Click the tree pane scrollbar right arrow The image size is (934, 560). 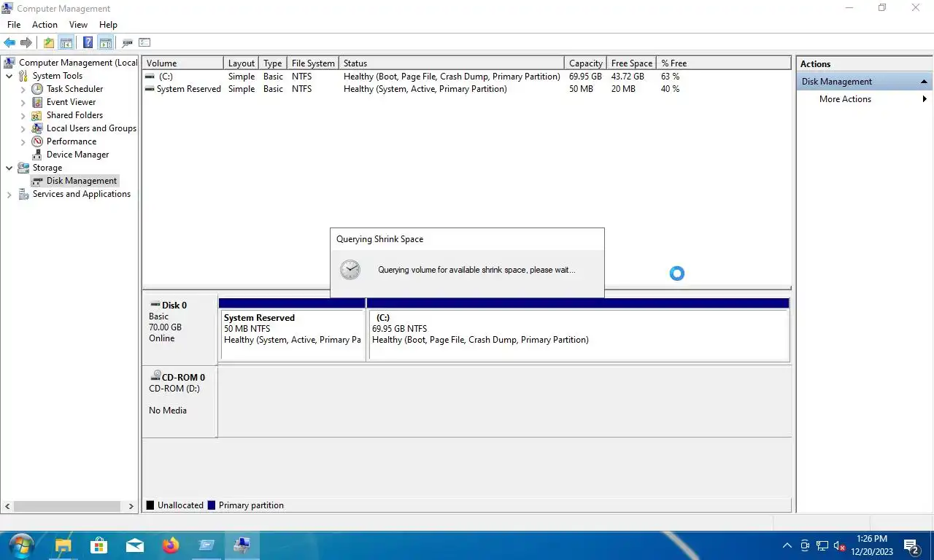pyautogui.click(x=131, y=506)
